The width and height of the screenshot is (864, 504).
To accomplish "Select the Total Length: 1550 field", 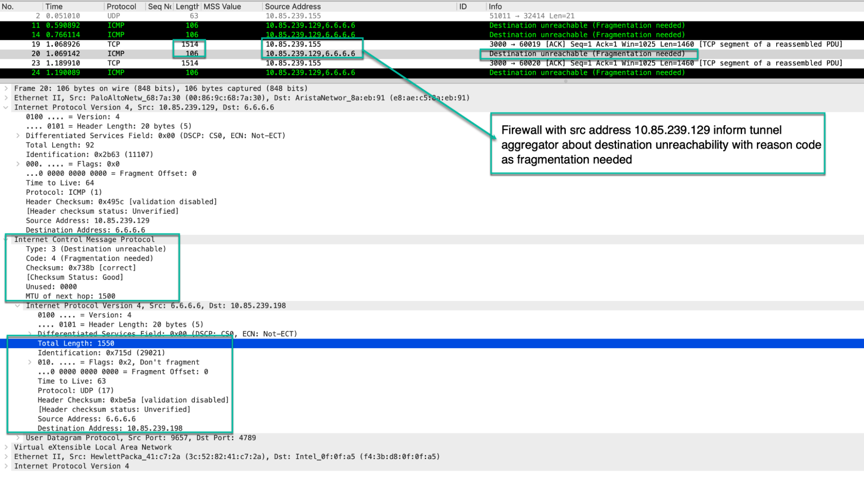I will coord(76,343).
